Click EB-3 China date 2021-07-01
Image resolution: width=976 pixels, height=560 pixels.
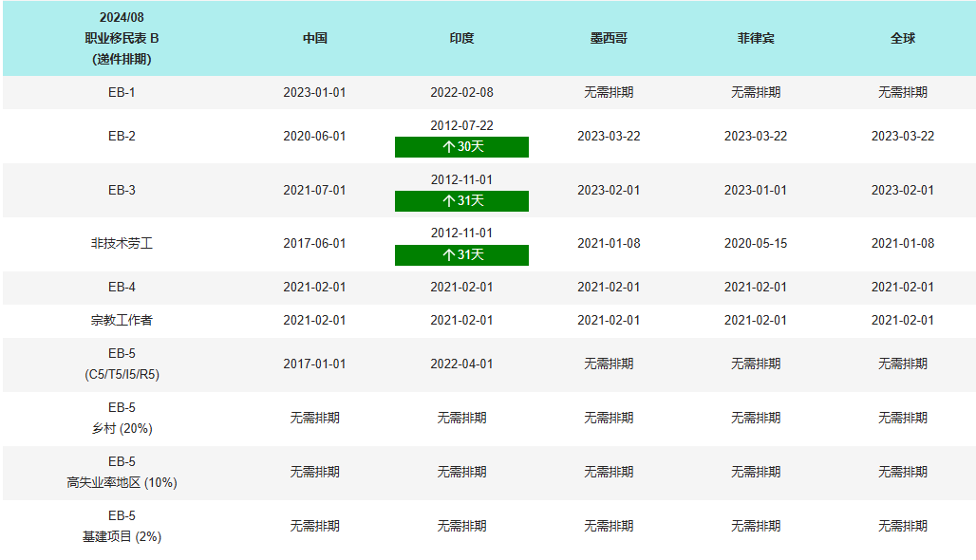(314, 190)
